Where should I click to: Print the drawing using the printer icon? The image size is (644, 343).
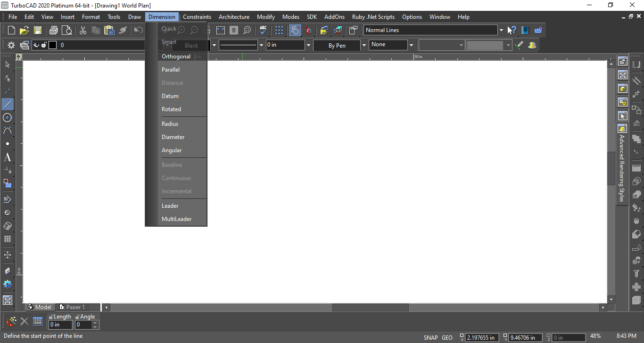click(x=54, y=30)
